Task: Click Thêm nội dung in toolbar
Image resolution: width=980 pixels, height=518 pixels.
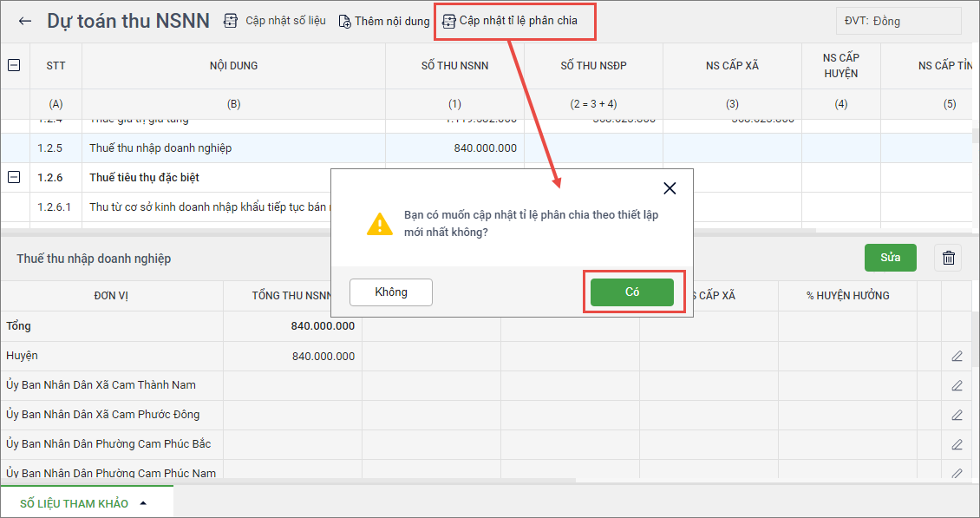Action: click(x=383, y=21)
